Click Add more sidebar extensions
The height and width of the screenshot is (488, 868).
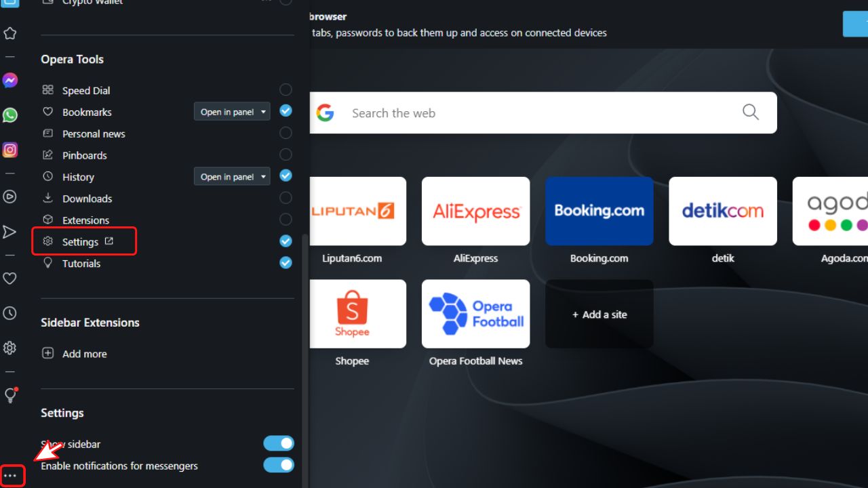(85, 354)
